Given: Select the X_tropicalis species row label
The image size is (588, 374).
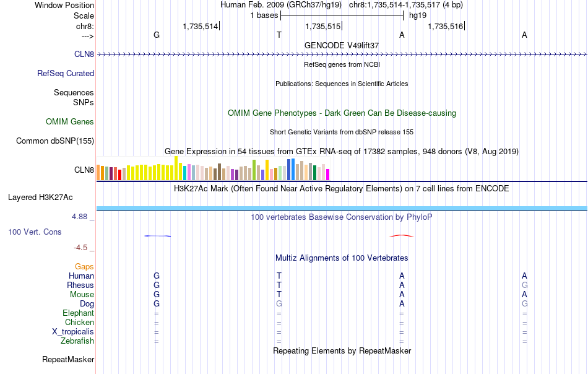Looking at the screenshot, I should tap(73, 332).
